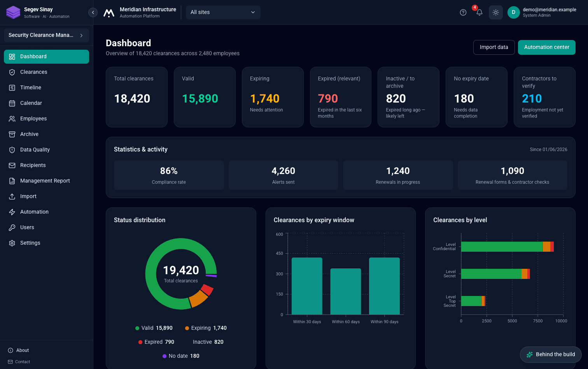588x369 pixels.
Task: Open the Users page
Action: click(46, 228)
